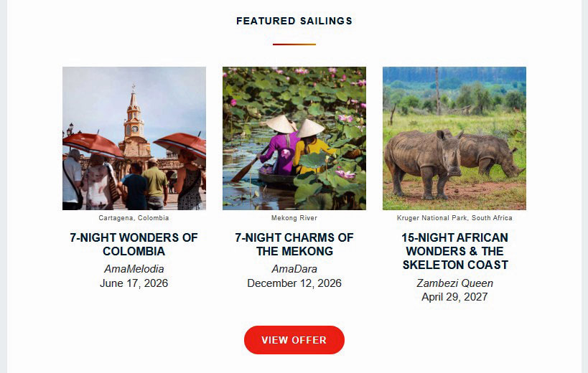Click the conical hats in the Mekong photo
Viewport: 588px width, 373px height.
(296, 127)
